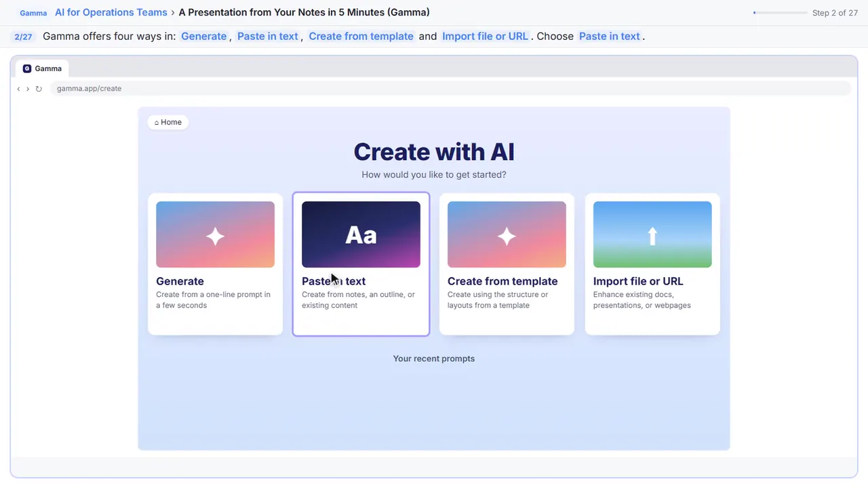Click the "Create from template" card title
Screen dimensions: 868x488
[502, 281]
